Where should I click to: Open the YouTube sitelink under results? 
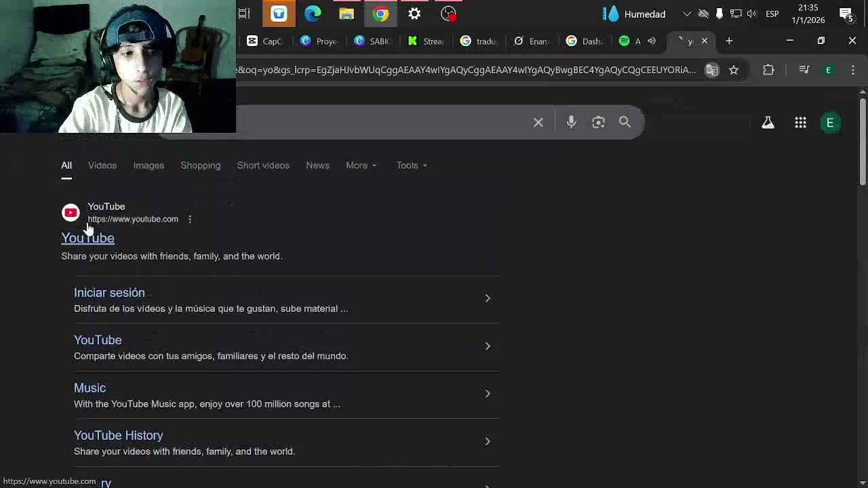click(x=98, y=340)
